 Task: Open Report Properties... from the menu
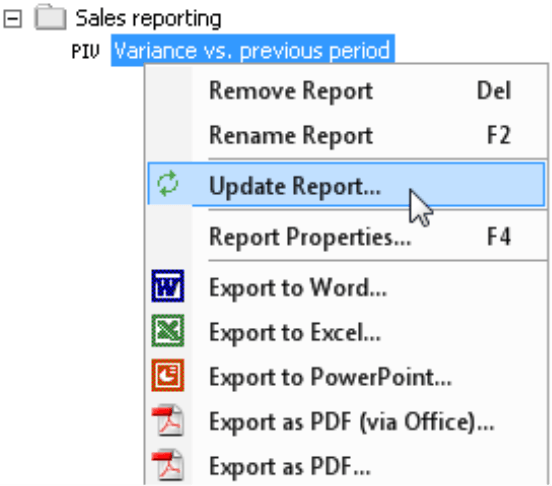coord(346,236)
